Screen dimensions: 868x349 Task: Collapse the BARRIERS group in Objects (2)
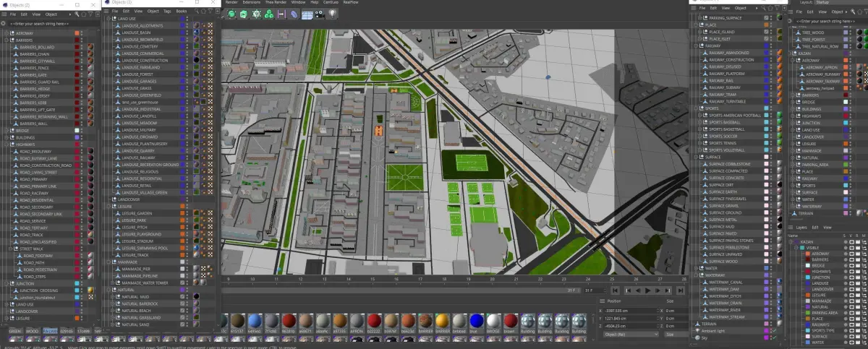pos(6,40)
